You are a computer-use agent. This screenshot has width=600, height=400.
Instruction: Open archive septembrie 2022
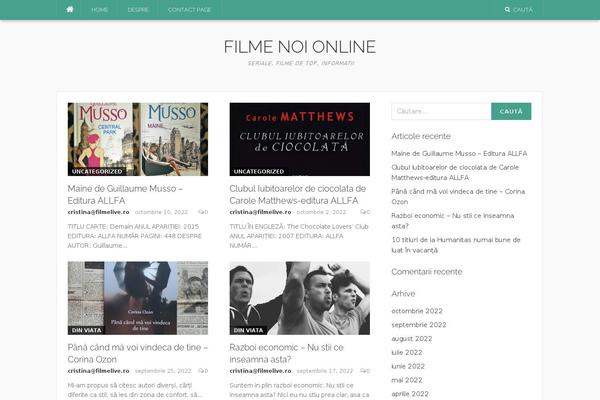pyautogui.click(x=419, y=325)
